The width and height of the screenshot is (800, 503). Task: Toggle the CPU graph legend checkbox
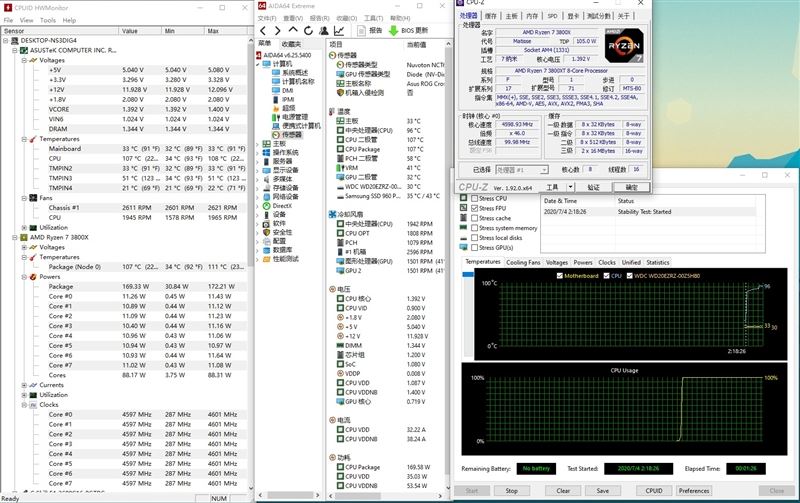pyautogui.click(x=607, y=275)
